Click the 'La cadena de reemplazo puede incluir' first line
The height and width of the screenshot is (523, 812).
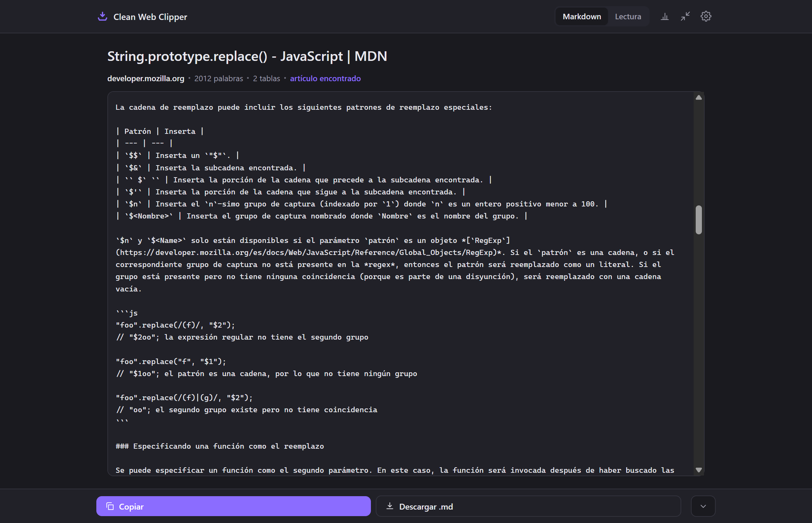click(x=304, y=107)
